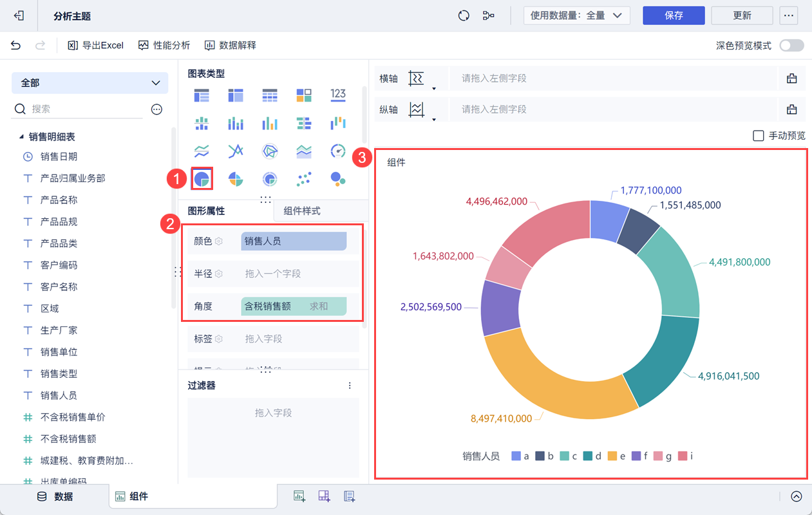Viewport: 812px width, 515px height.
Task: Select the bubble chart icon
Action: pyautogui.click(x=338, y=179)
